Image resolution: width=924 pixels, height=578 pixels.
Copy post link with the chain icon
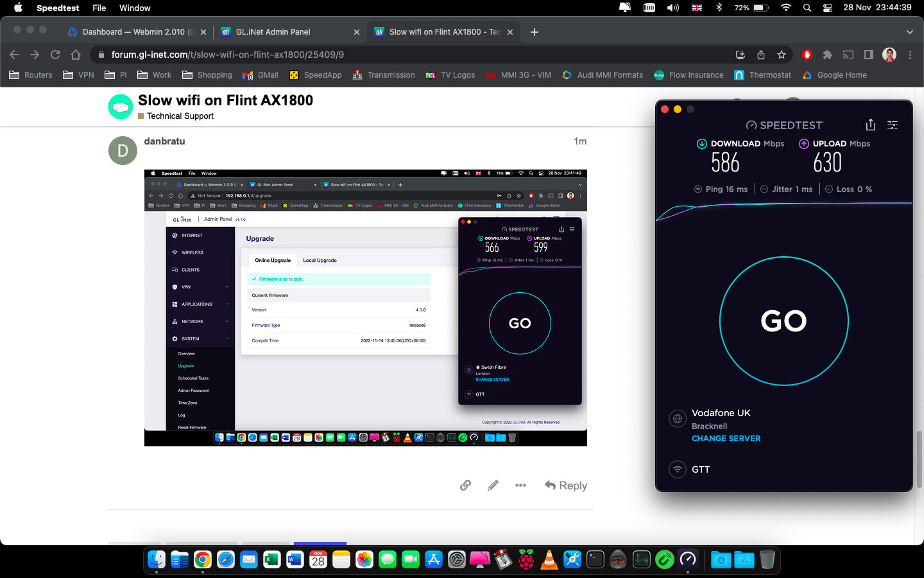465,486
